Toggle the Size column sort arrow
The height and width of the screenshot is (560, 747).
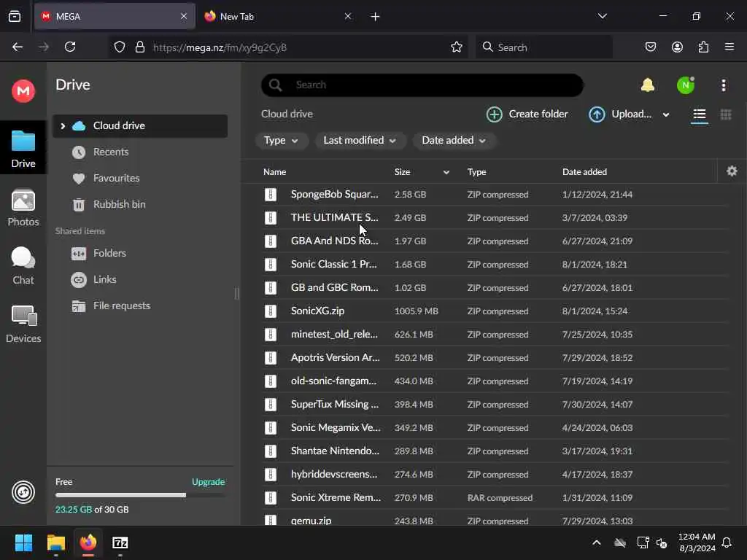[446, 172]
